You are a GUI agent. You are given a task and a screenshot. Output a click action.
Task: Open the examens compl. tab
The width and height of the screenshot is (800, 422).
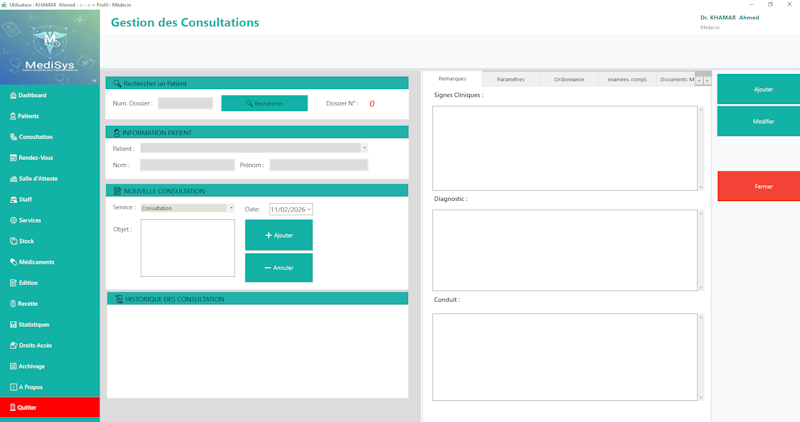pos(627,80)
